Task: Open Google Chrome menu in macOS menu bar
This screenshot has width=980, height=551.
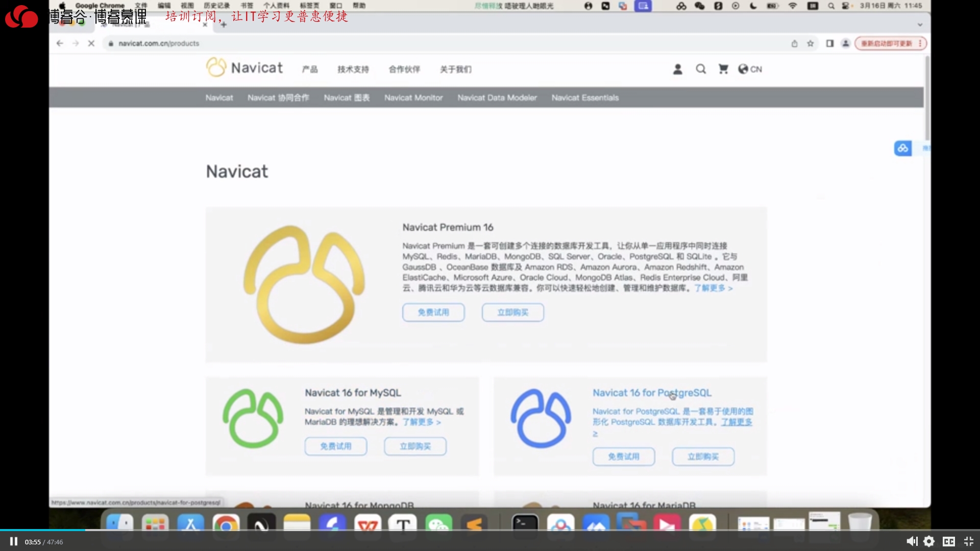Action: click(100, 6)
